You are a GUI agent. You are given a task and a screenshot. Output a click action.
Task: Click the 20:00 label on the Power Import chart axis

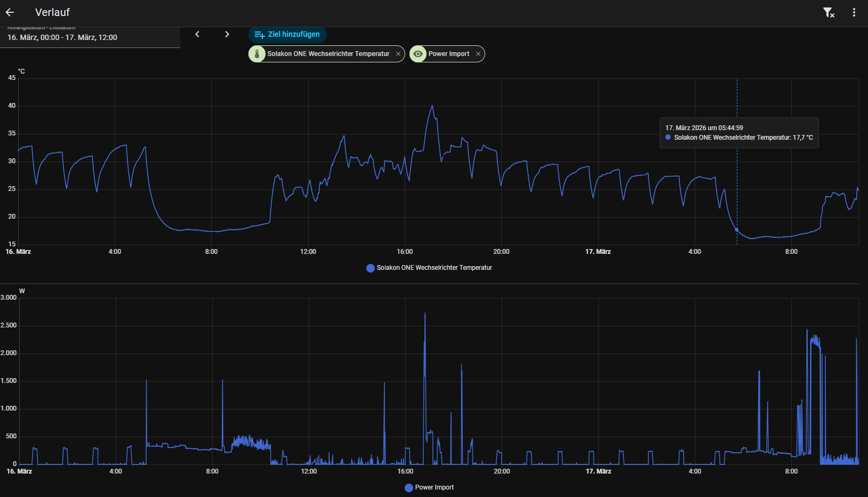click(502, 471)
